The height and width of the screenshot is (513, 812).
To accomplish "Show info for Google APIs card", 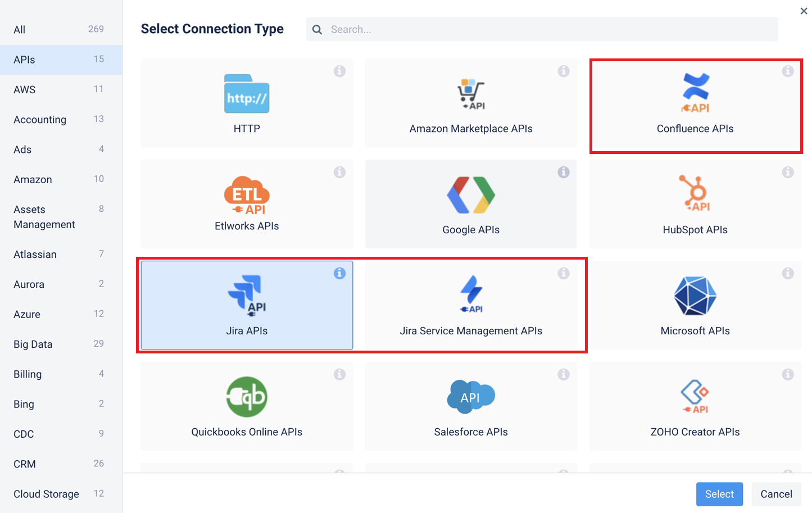I will coord(564,172).
